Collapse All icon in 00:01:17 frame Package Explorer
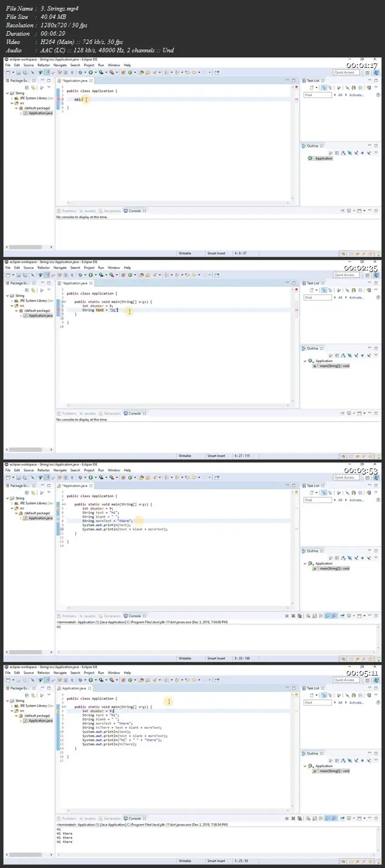This screenshot has height=868, width=385. point(27,87)
